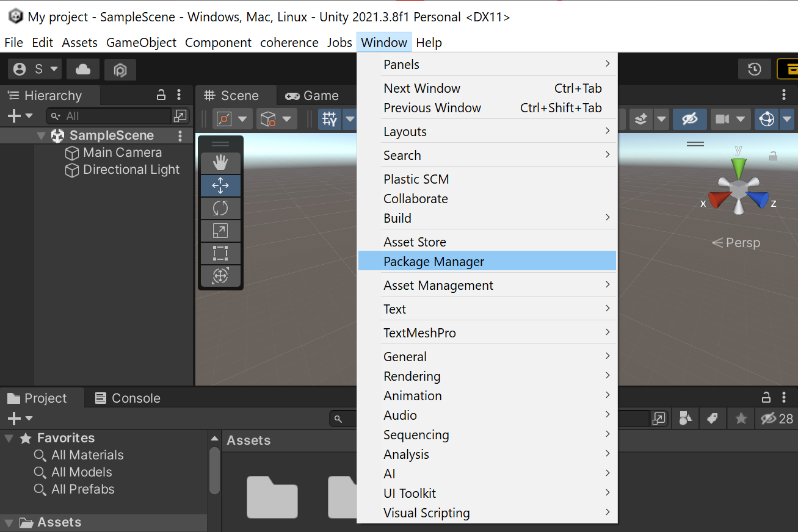Open the gizmos dropdown arrow

[x=787, y=119]
